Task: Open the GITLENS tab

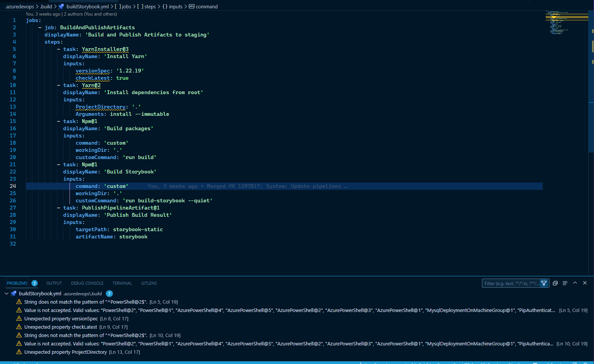Action: [x=148, y=283]
